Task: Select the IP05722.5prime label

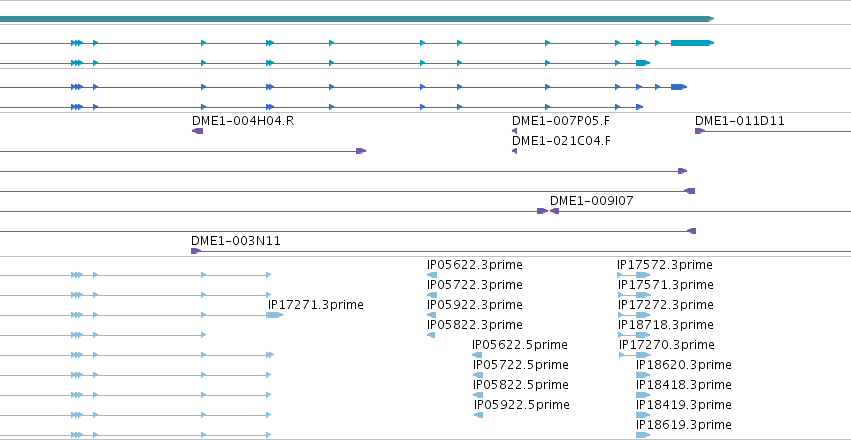Action: 520,365
